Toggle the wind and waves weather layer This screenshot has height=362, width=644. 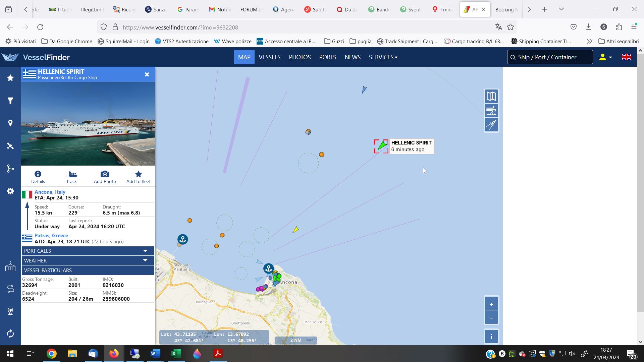pos(491,111)
